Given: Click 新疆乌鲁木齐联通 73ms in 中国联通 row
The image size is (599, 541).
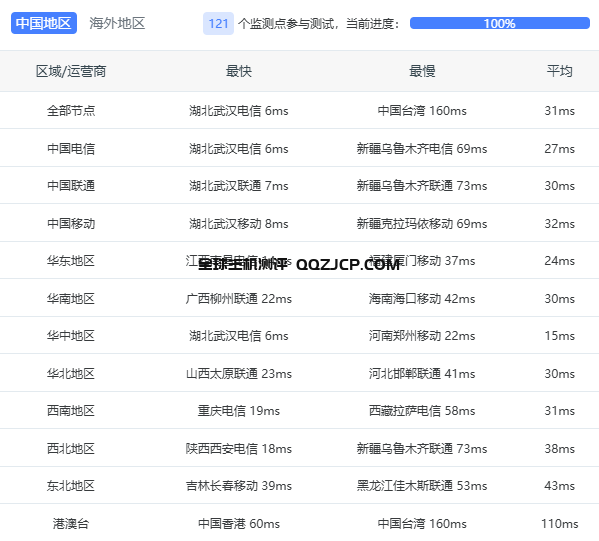Looking at the screenshot, I should click(x=422, y=186).
